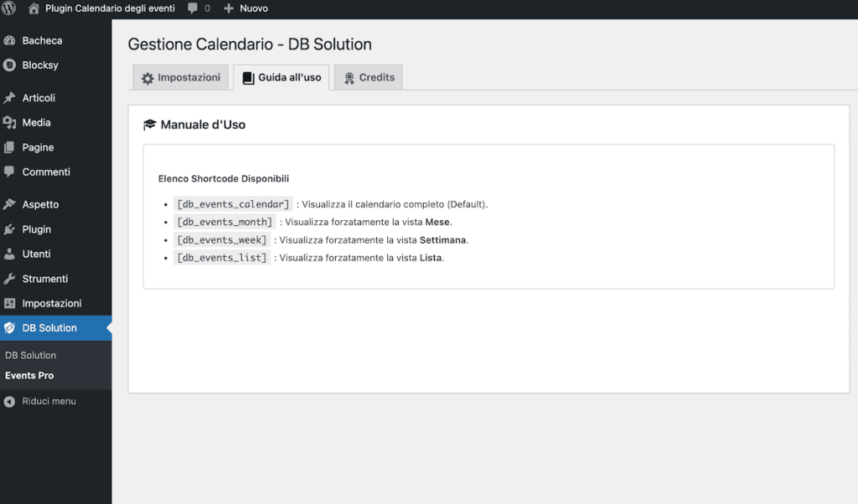Click Elenco Shortcode Disponibili heading

pos(223,179)
